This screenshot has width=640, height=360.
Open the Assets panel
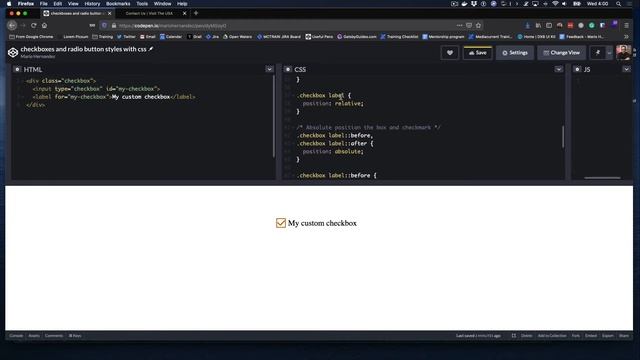click(x=34, y=336)
